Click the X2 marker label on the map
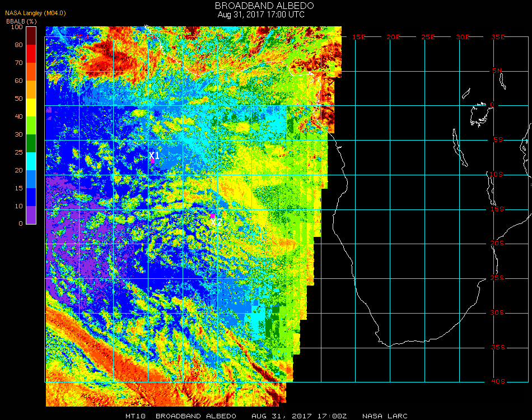Screen dimensions: 532x420 (x=216, y=222)
